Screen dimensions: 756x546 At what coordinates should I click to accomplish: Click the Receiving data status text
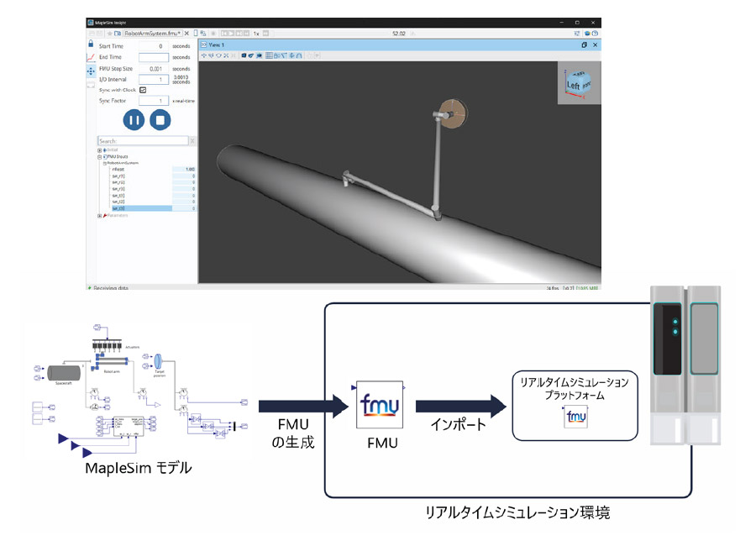click(x=111, y=288)
